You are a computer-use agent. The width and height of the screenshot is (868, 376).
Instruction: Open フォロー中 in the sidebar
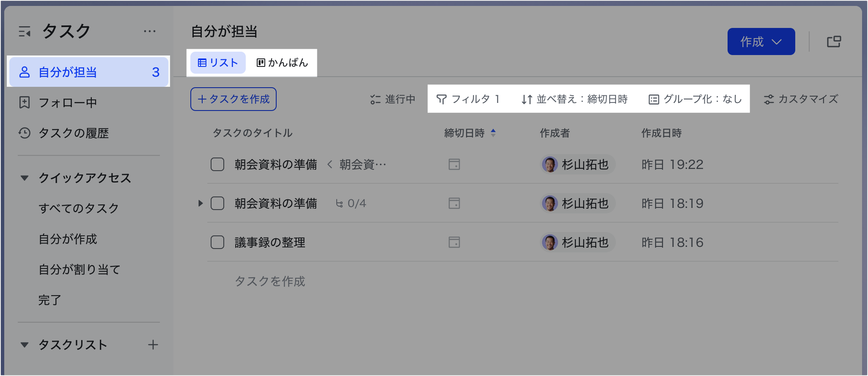[68, 102]
